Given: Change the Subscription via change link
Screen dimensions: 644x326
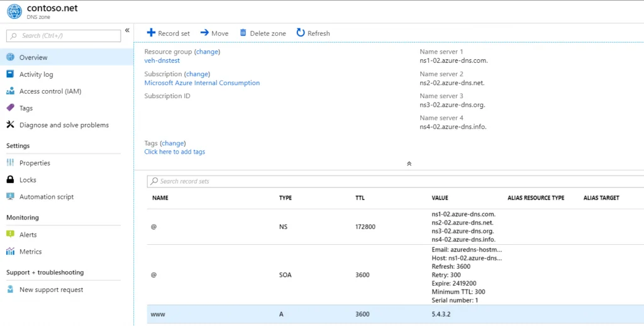Looking at the screenshot, I should tap(197, 74).
